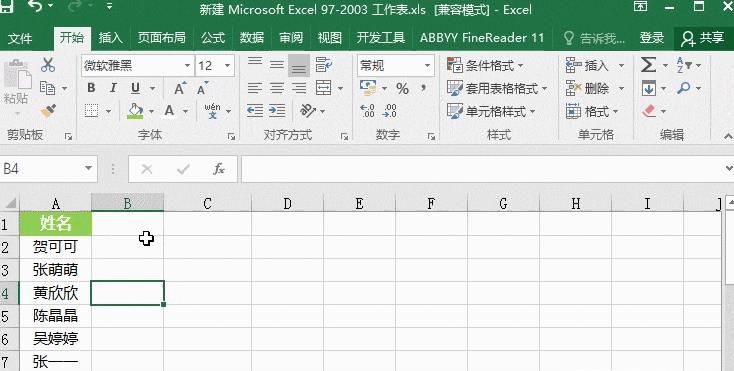Switch to 公式 tab

tap(213, 38)
